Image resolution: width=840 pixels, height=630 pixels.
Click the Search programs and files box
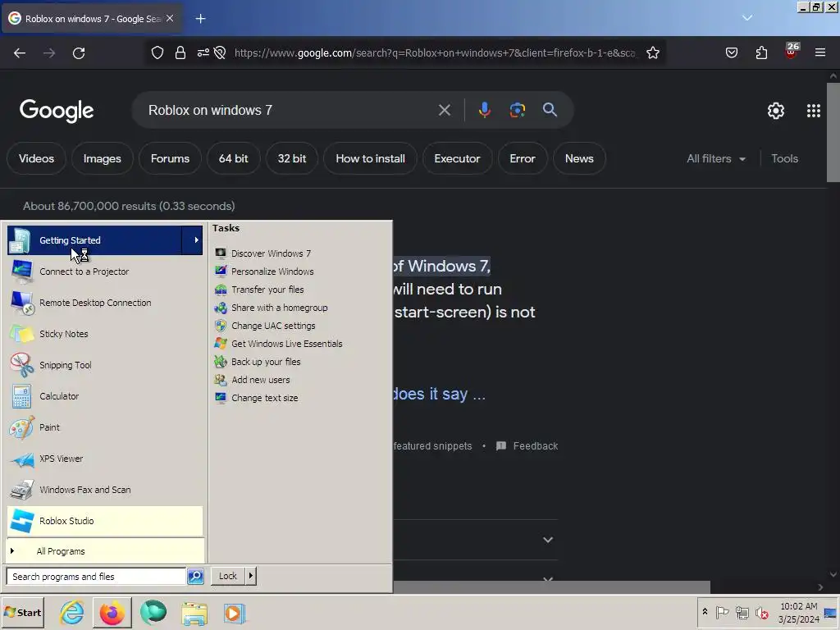[97, 577]
